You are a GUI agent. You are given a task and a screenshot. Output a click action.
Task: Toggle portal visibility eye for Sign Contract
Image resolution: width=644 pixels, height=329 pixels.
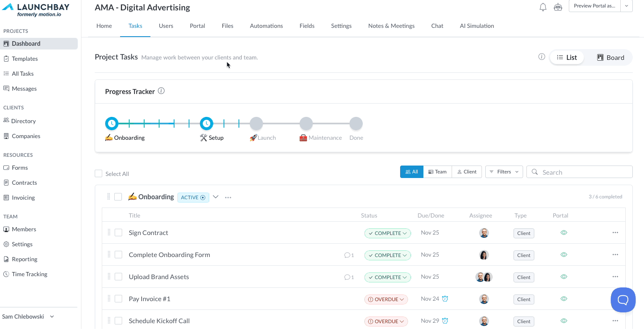tap(564, 233)
